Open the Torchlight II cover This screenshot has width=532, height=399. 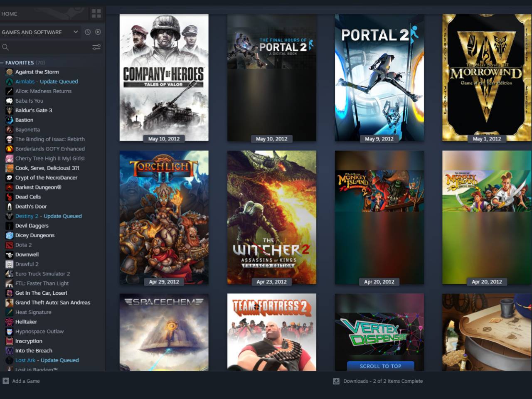pyautogui.click(x=164, y=217)
